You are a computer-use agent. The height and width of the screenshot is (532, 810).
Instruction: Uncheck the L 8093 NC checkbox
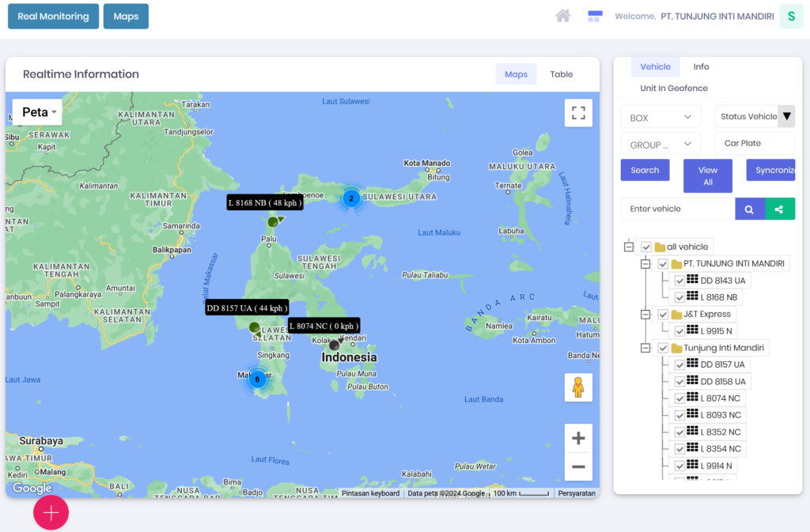(679, 415)
